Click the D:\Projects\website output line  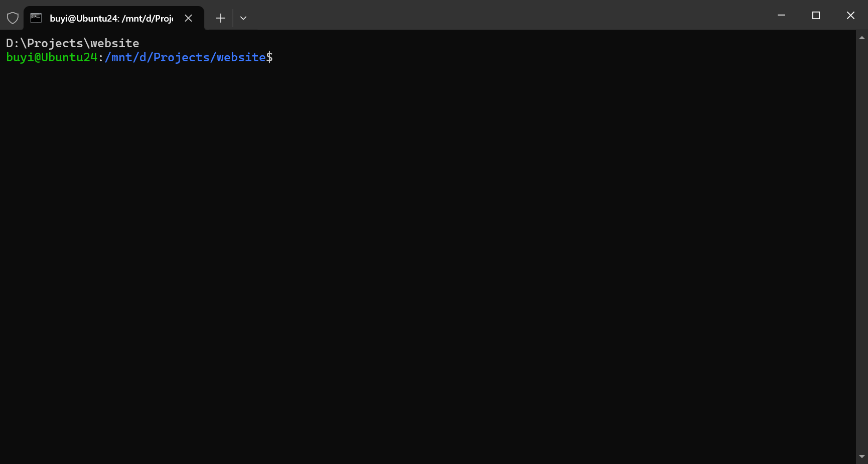tap(73, 43)
